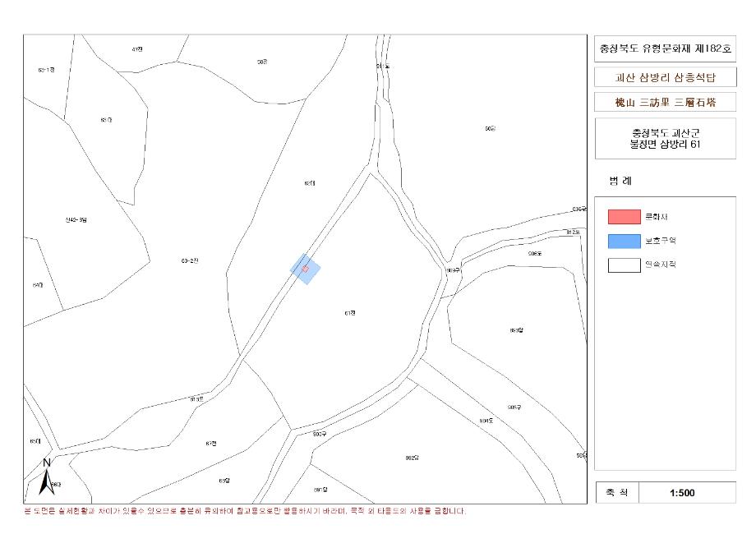
Task: Click the 900구 ditch label
Action: (320, 435)
